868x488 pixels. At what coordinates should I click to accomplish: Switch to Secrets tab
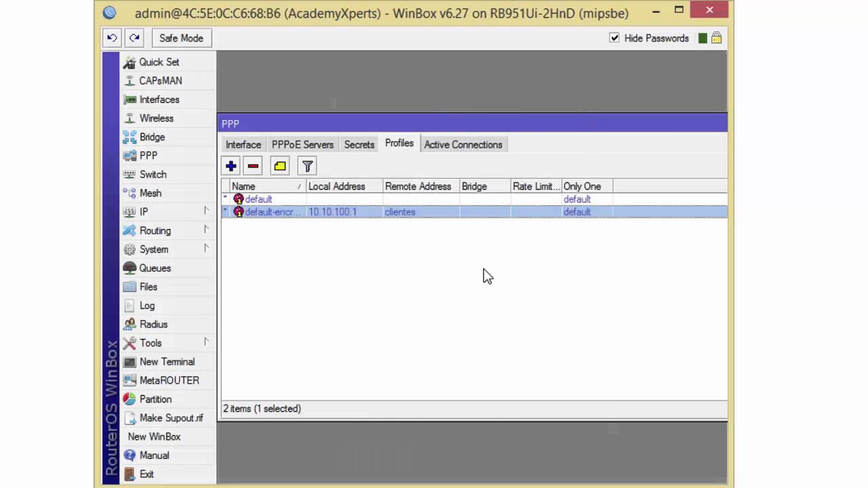coord(359,144)
